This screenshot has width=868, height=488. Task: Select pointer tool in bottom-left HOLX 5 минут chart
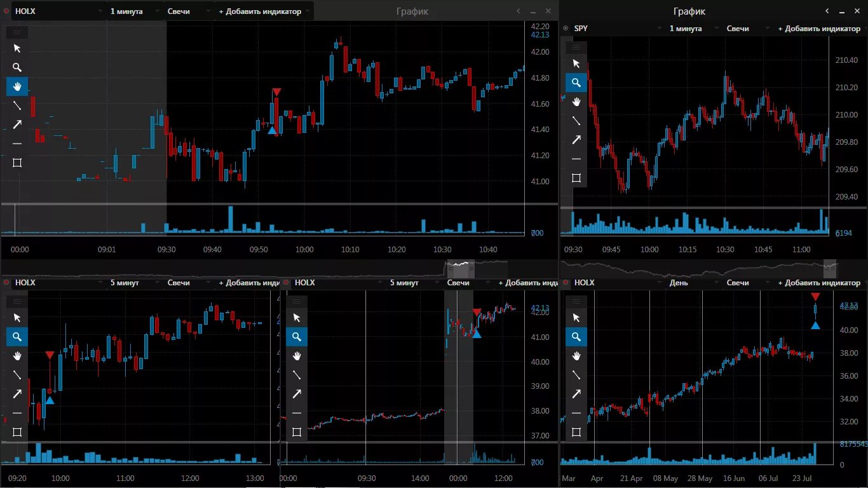click(17, 318)
